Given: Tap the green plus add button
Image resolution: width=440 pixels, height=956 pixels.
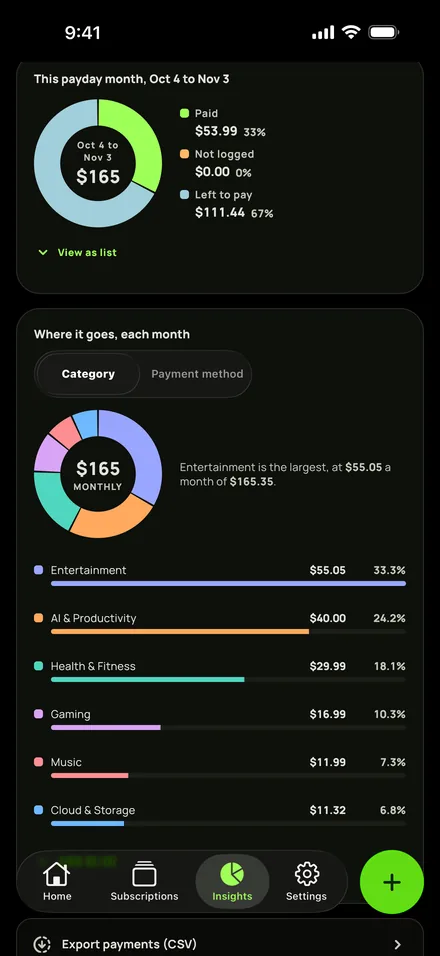Looking at the screenshot, I should tap(391, 882).
